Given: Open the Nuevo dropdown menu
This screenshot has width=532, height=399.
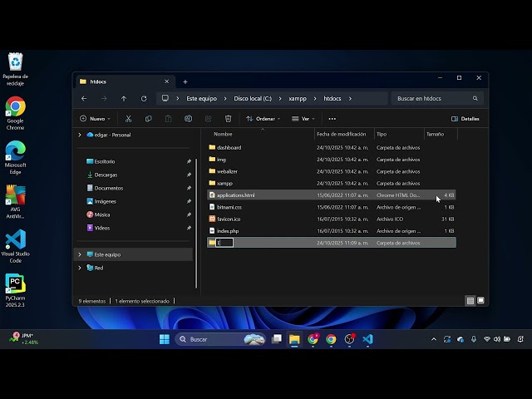Looking at the screenshot, I should coord(95,119).
